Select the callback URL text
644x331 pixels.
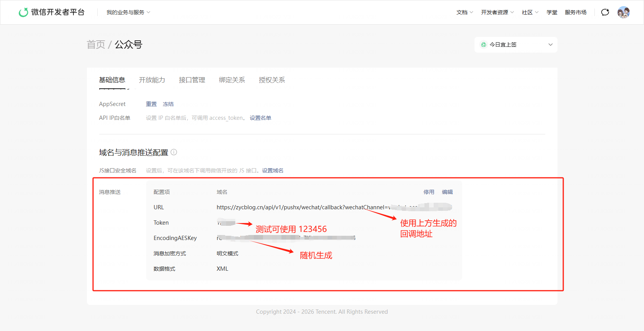point(334,207)
